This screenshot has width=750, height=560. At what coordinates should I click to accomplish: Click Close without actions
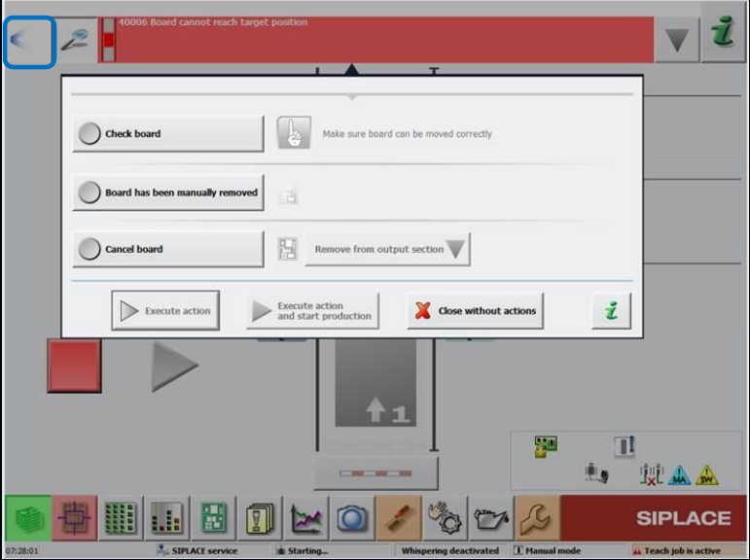[x=475, y=311]
